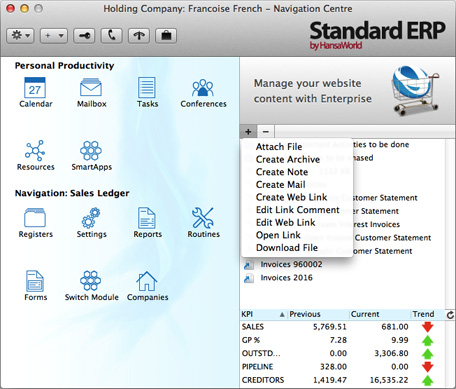Open the Forms icon
This screenshot has height=389, width=456.
point(35,281)
